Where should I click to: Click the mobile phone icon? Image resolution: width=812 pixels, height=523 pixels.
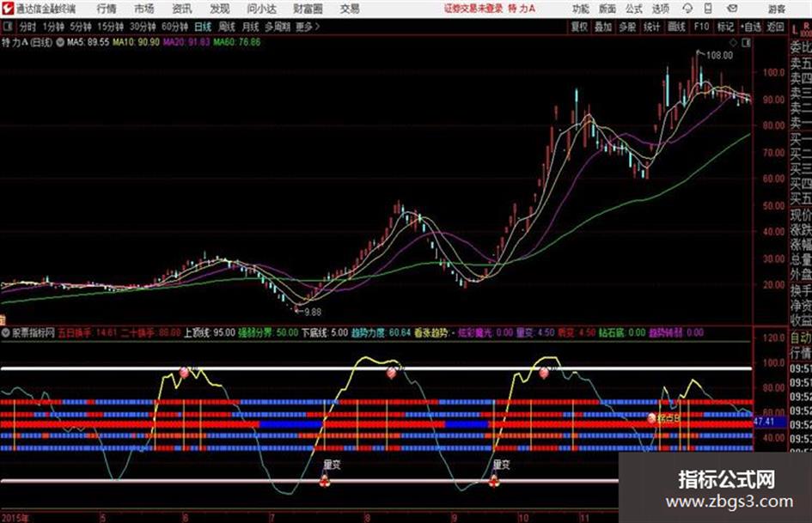(x=708, y=9)
